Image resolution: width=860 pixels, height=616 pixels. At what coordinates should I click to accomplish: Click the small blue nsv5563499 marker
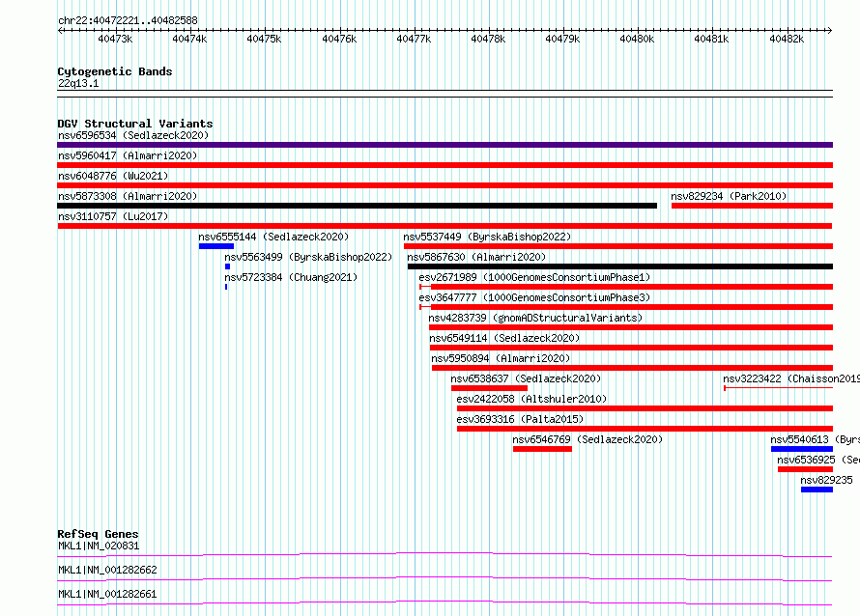(x=228, y=266)
